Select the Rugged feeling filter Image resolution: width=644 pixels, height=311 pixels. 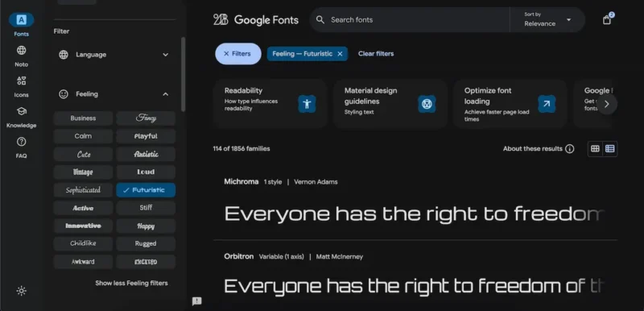click(x=146, y=243)
